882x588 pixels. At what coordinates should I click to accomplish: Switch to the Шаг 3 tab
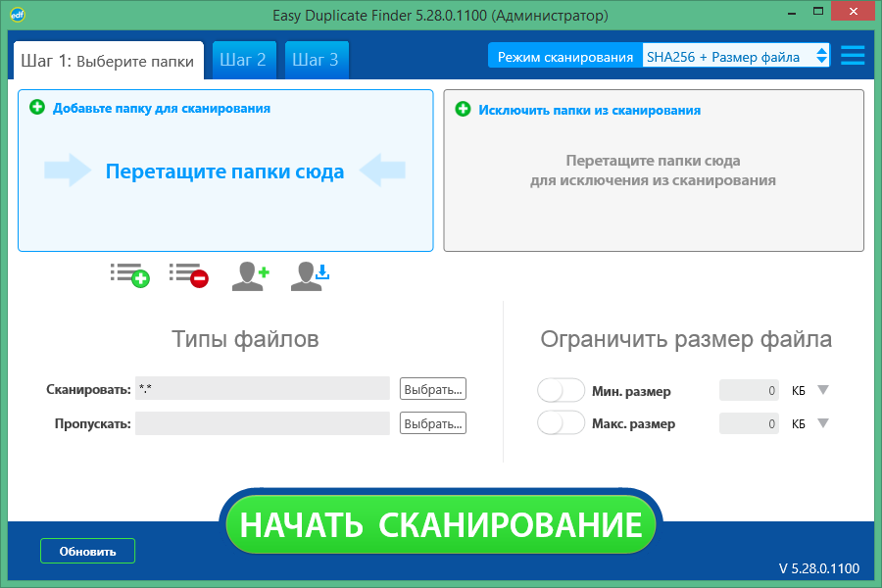(x=316, y=59)
